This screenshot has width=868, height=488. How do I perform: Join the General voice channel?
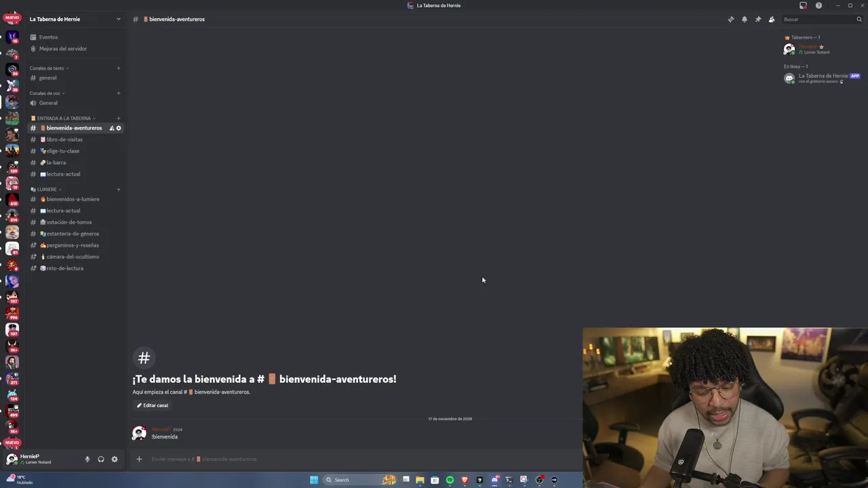point(75,103)
